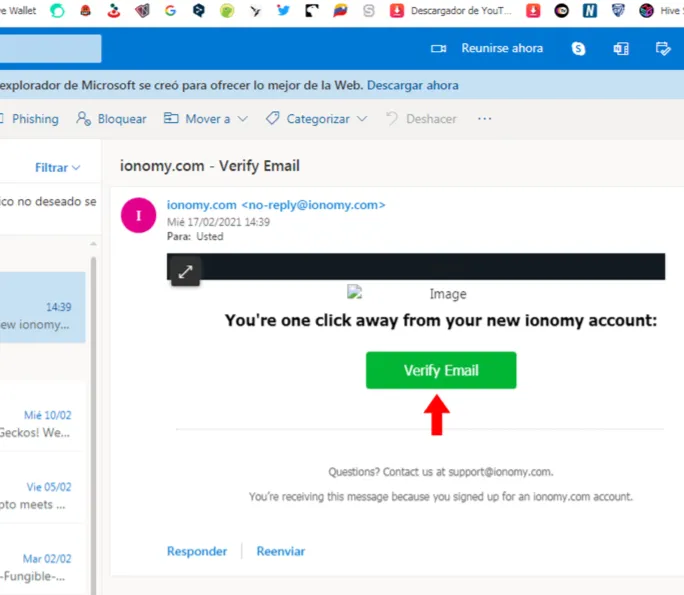This screenshot has width=684, height=595.
Task: Open the green frog coin bookmark
Action: [x=227, y=10]
